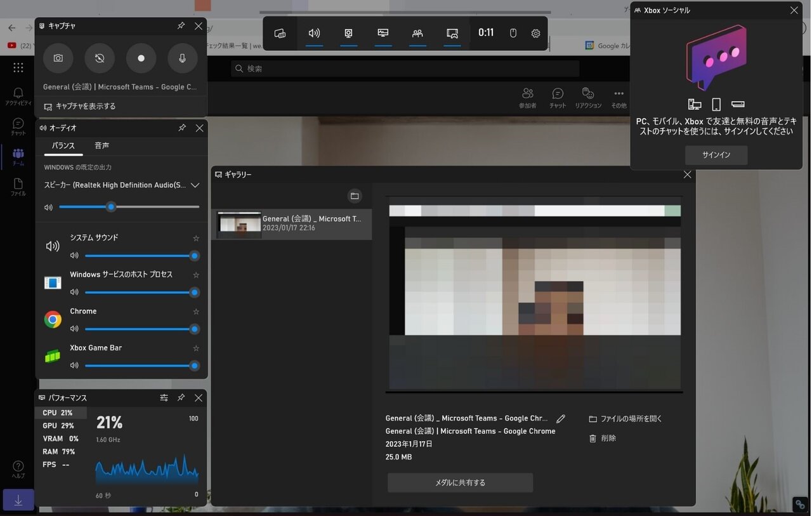Mute the System Sound volume icon
Viewport: 812px width, 516px height.
point(74,256)
